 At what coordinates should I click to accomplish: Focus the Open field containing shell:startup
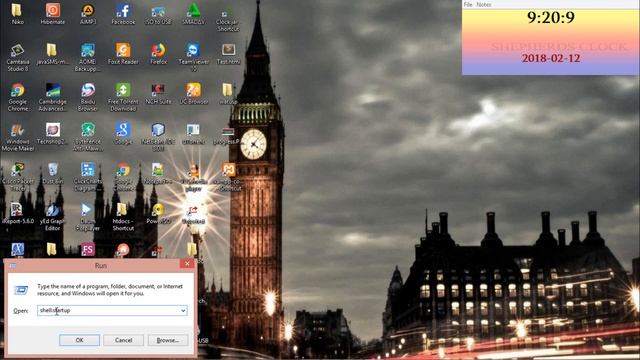point(112,311)
